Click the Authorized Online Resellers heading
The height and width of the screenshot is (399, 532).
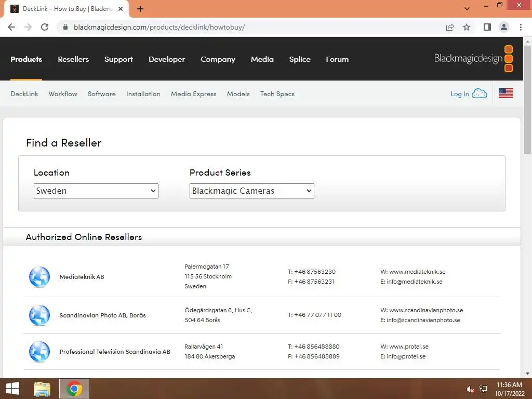point(84,237)
